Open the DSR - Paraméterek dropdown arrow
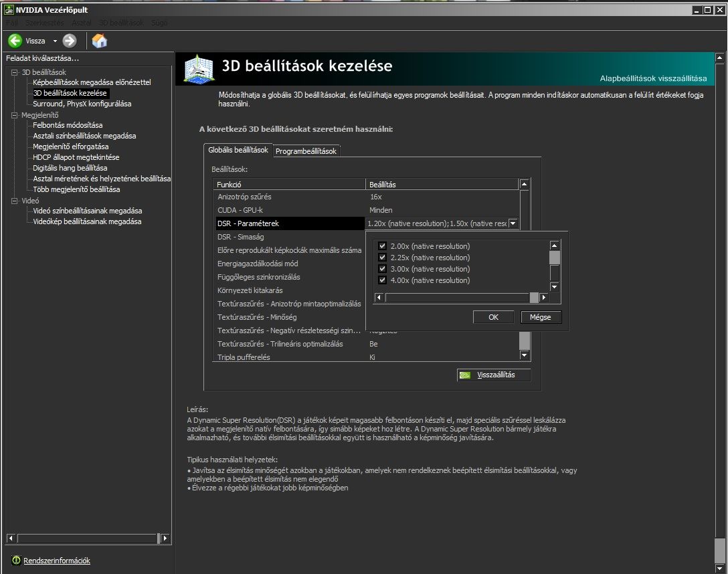Viewport: 728px width, 574px height. click(x=513, y=223)
